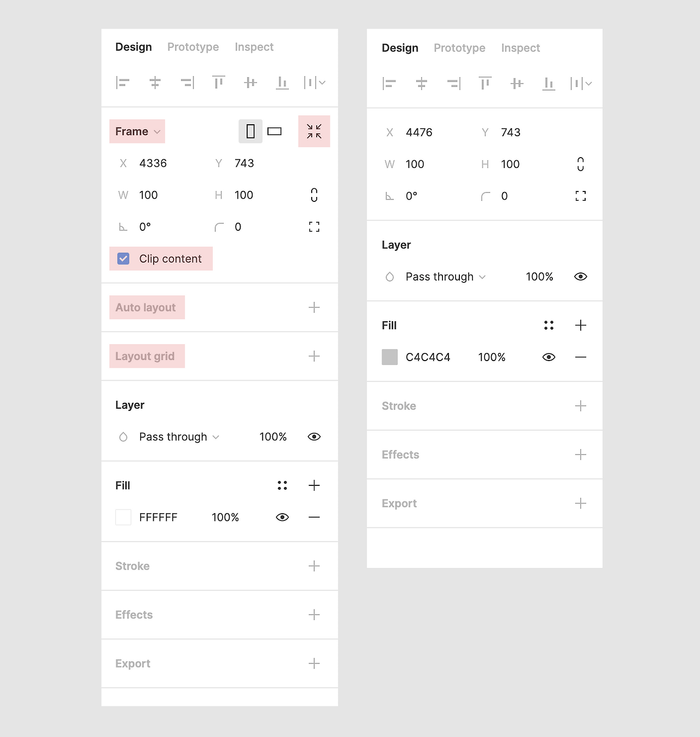Open Pass through blend mode in left panel

179,437
